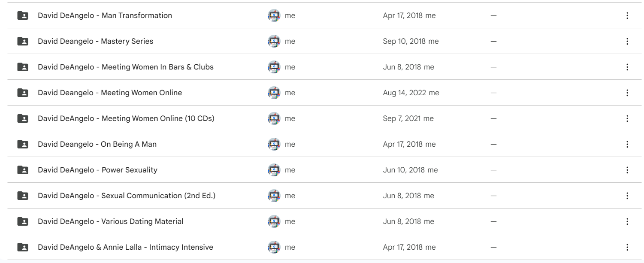Click folder icon for Intimacy Intensive row
This screenshot has width=644, height=263.
click(23, 247)
